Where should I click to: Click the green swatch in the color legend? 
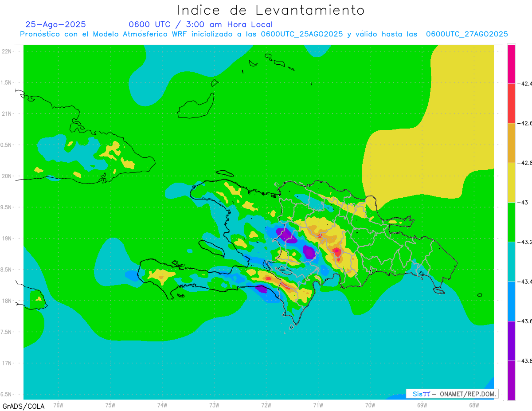click(x=511, y=222)
